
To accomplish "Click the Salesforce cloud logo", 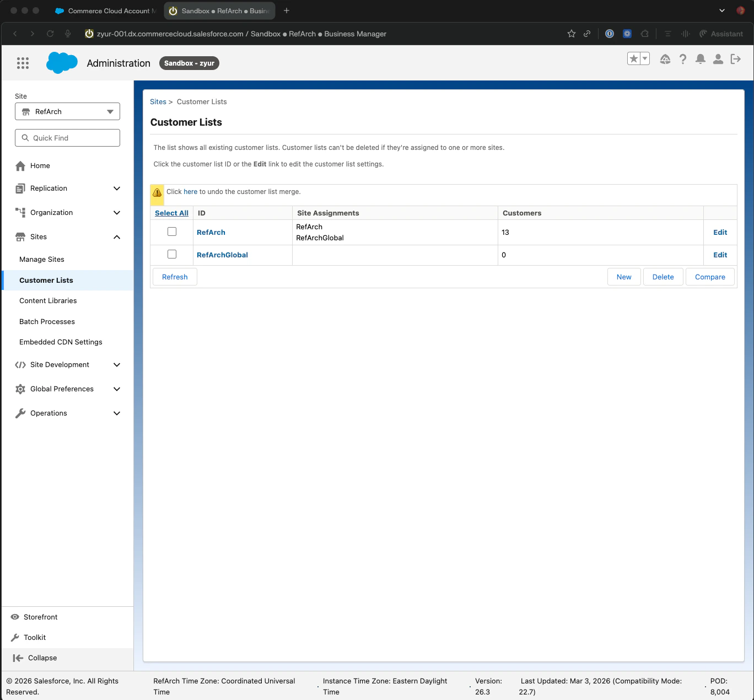I will tap(62, 63).
